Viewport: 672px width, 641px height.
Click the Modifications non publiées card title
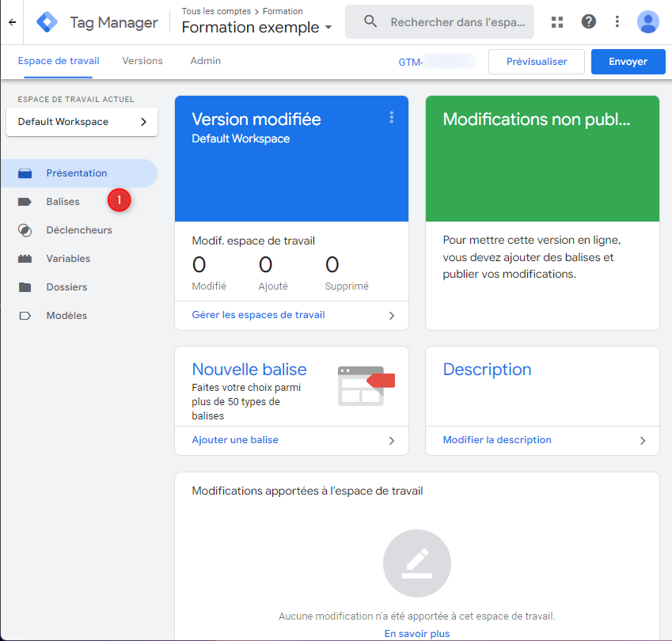coord(536,119)
